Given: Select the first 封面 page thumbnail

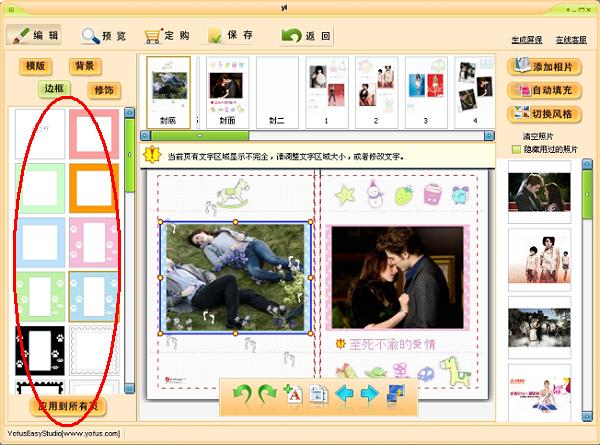Looking at the screenshot, I should click(x=168, y=92).
